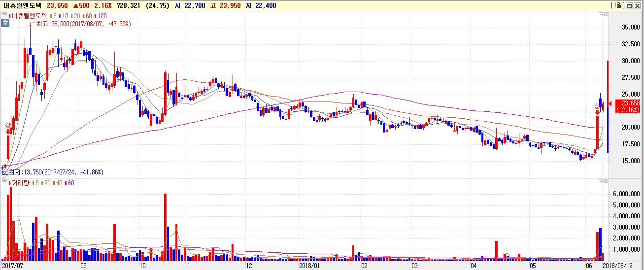Click the small gray handle of the volume panel

coord(4,182)
